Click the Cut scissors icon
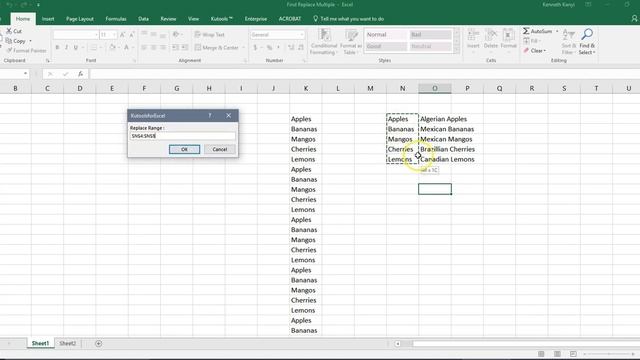Screen dimensions: 640x360 point(9,31)
